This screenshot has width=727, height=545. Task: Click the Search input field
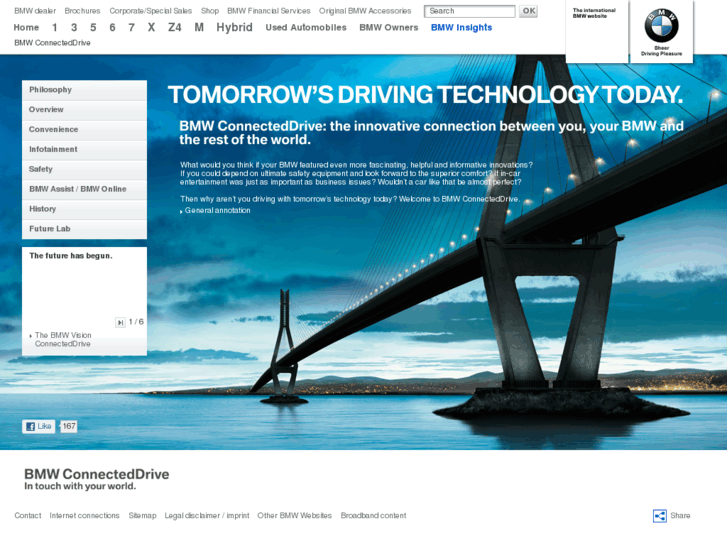[x=469, y=11]
